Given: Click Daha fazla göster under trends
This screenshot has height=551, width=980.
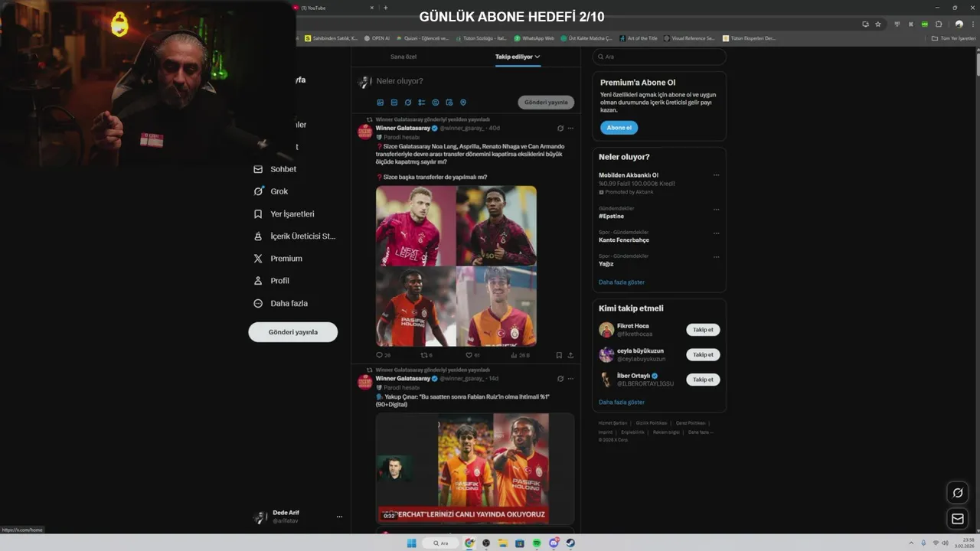Looking at the screenshot, I should [x=622, y=282].
